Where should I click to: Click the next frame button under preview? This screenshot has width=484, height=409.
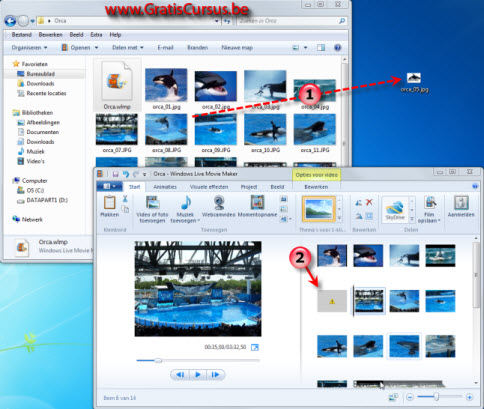[215, 375]
